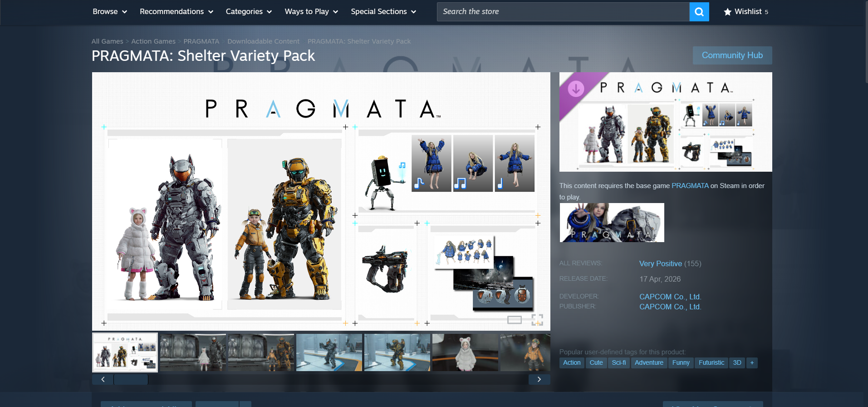Open Downloadable Content breadcrumb
Viewport: 868px width, 407px height.
pos(263,41)
